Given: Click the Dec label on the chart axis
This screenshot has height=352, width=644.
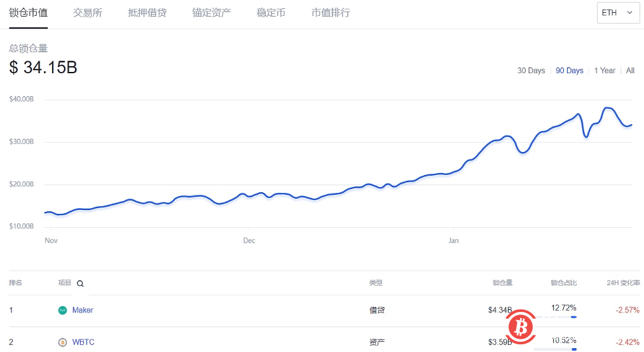Looking at the screenshot, I should pyautogui.click(x=249, y=241).
